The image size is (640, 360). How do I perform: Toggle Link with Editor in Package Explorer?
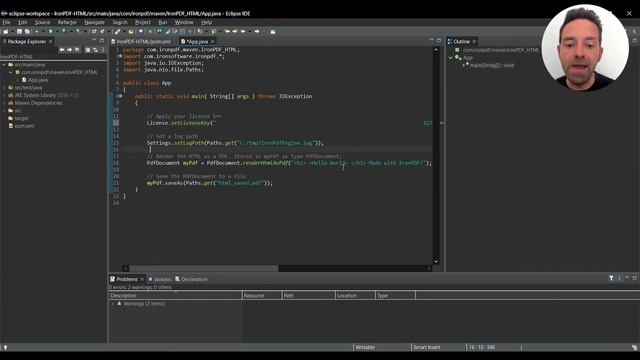95,49
